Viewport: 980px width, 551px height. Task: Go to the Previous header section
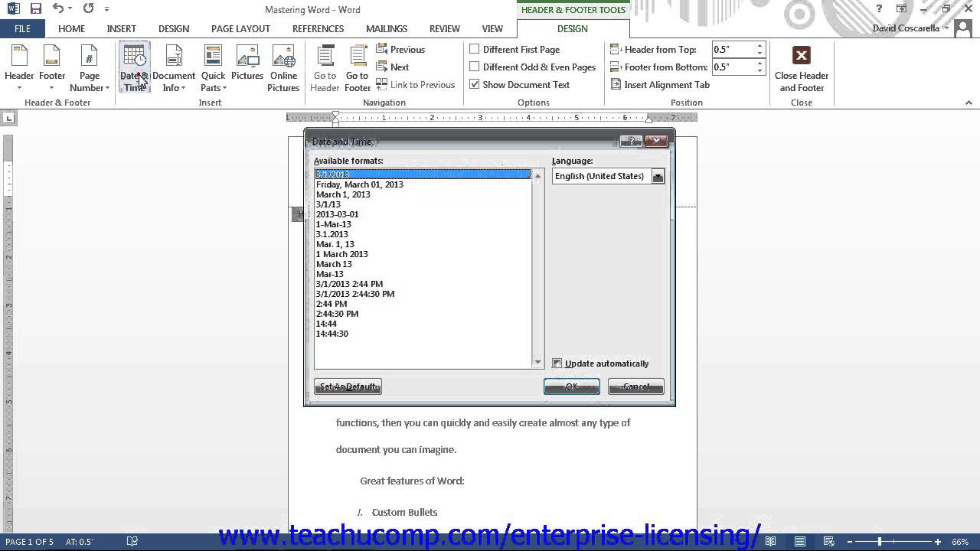pos(400,49)
